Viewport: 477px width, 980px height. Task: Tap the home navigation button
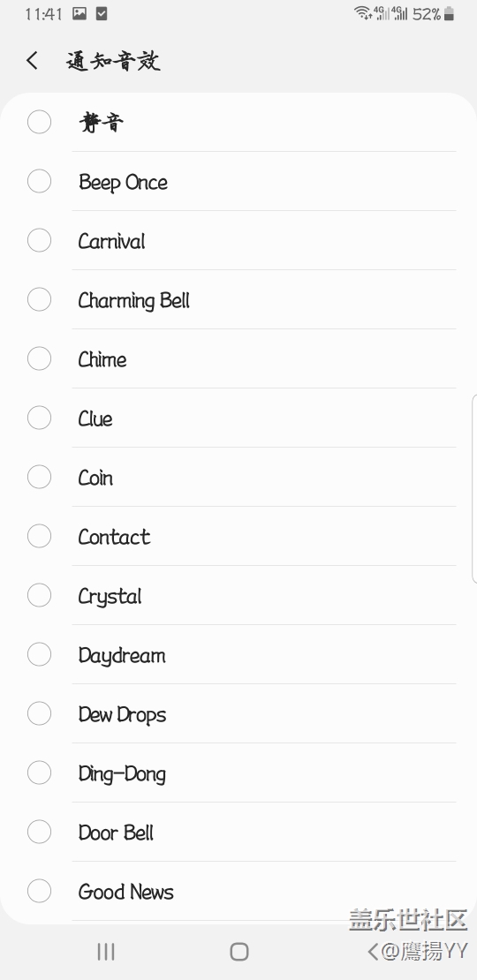(238, 951)
